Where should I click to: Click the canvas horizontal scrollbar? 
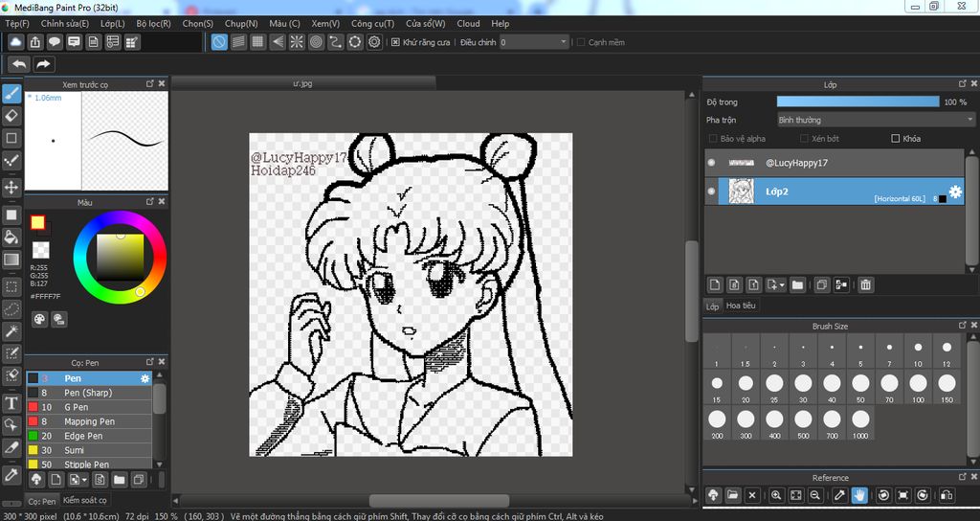438,501
